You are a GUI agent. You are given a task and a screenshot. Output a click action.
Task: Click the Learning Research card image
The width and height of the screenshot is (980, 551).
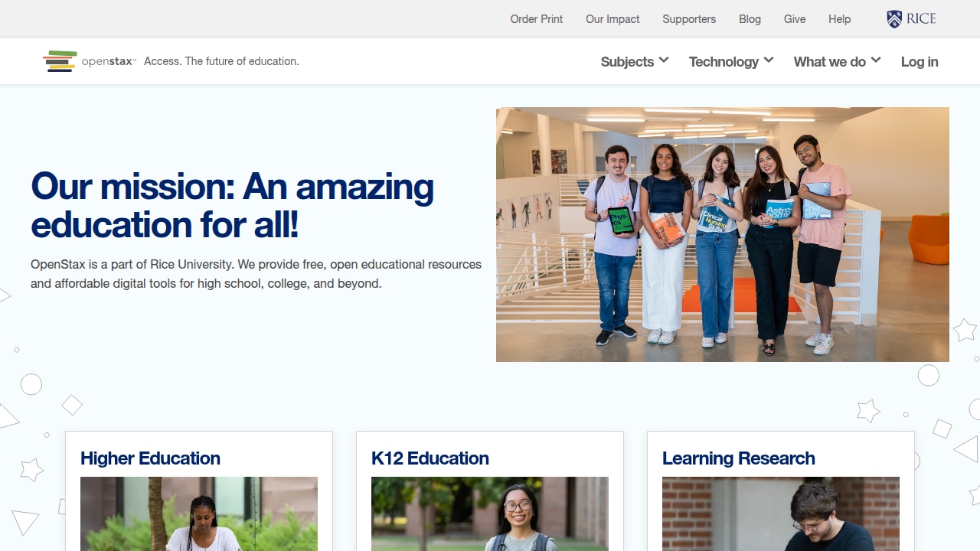pos(781,514)
